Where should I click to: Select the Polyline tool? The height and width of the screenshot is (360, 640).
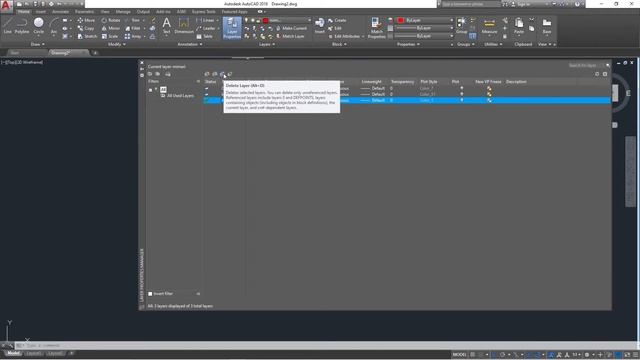pyautogui.click(x=22, y=25)
